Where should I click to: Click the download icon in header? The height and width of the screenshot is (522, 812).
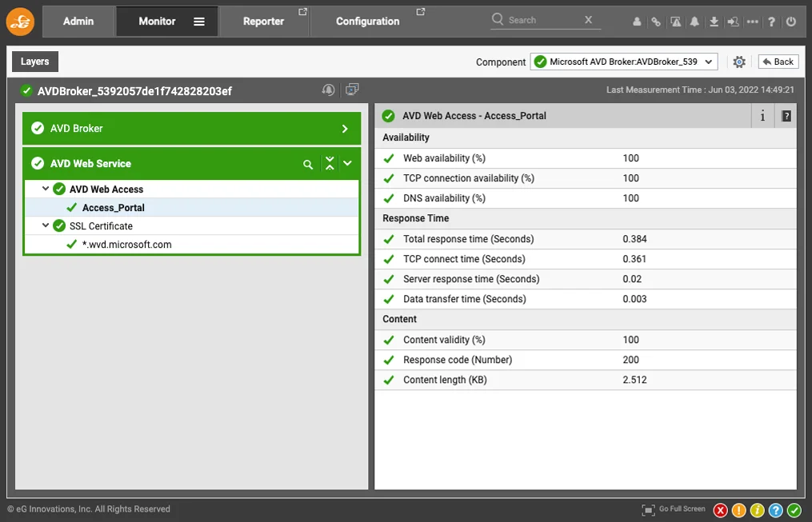714,22
